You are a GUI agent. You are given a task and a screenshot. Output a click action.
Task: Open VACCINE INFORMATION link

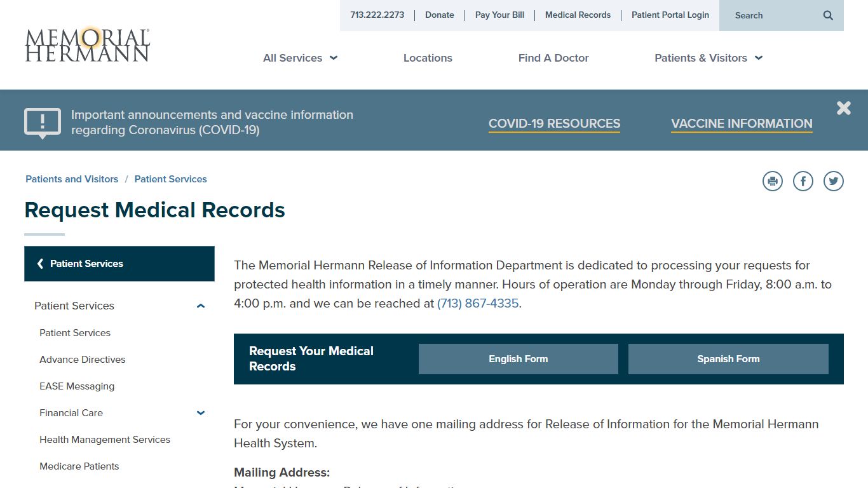(x=742, y=124)
